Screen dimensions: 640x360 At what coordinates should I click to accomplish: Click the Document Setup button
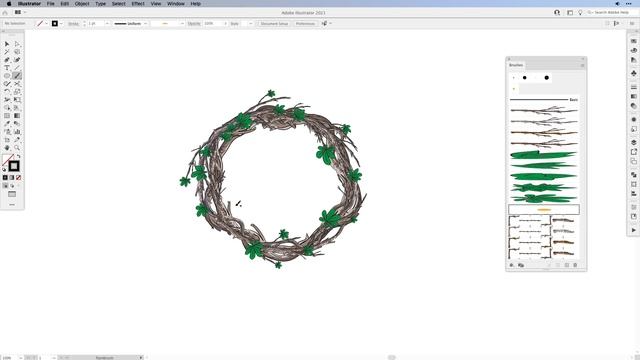(274, 24)
